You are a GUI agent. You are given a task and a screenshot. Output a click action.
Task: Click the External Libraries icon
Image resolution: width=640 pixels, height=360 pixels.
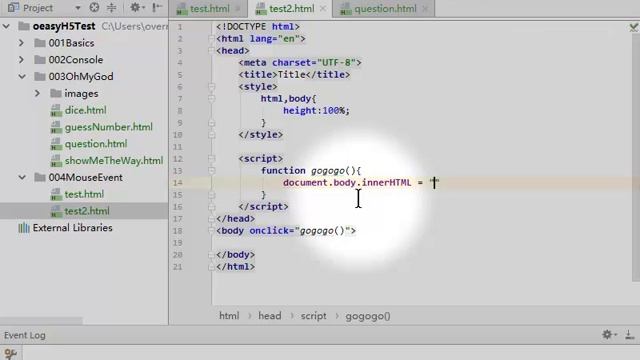tap(24, 228)
